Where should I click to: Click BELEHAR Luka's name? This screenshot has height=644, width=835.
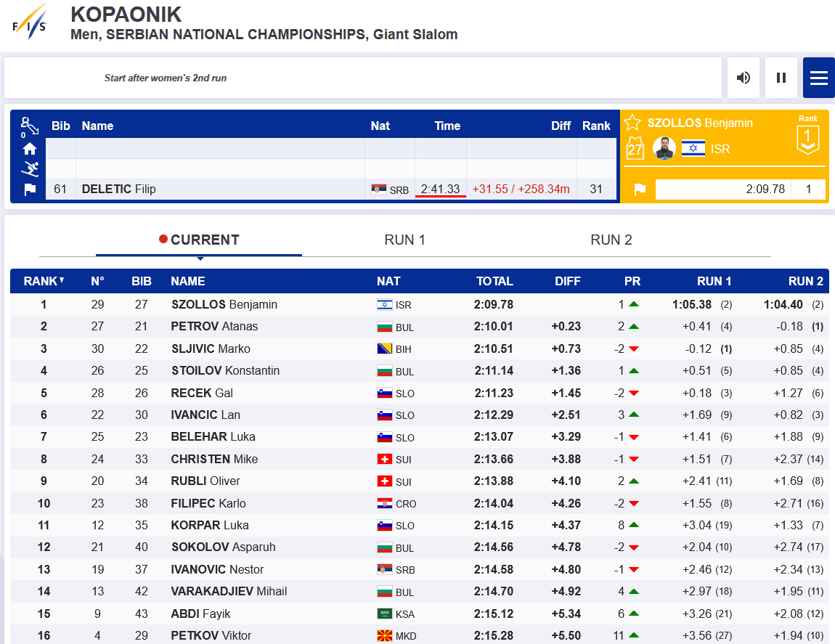point(213,437)
